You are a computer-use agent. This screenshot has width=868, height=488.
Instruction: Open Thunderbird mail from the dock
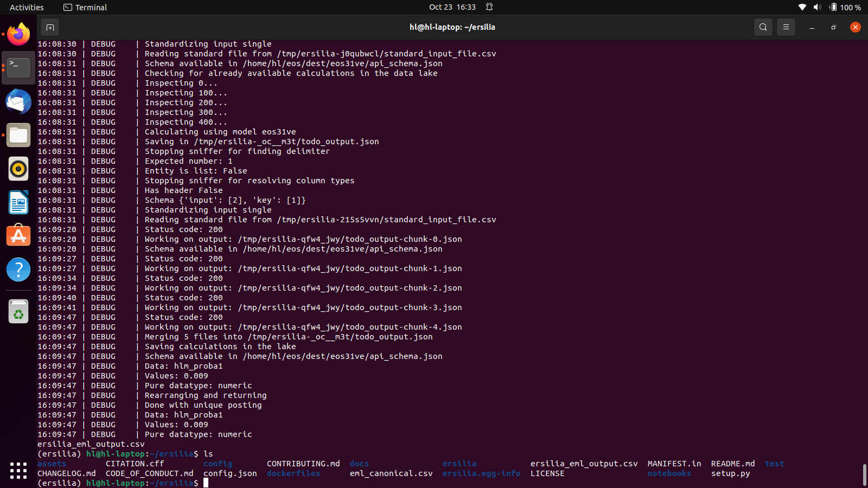click(x=18, y=101)
